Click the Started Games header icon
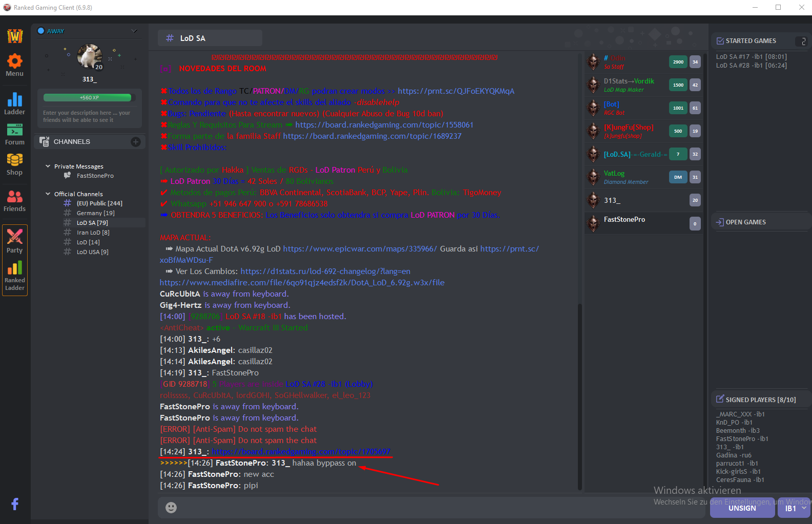This screenshot has width=812, height=524. [720, 41]
